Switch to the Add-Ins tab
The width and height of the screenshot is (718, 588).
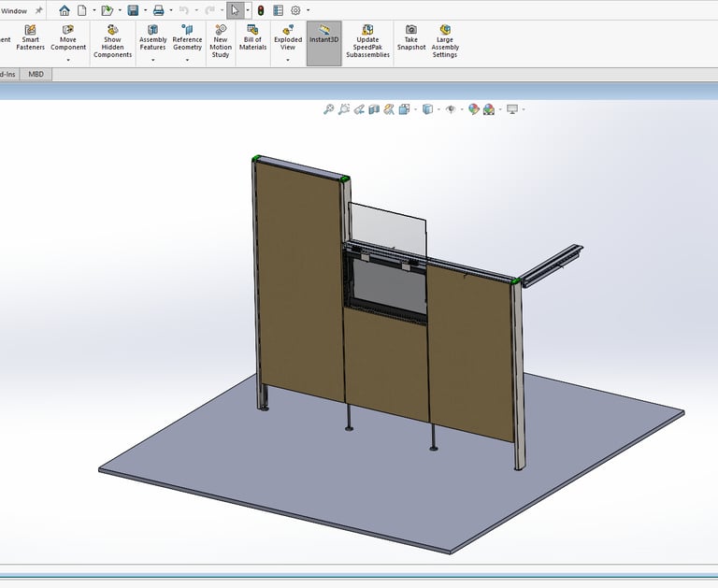(x=7, y=74)
